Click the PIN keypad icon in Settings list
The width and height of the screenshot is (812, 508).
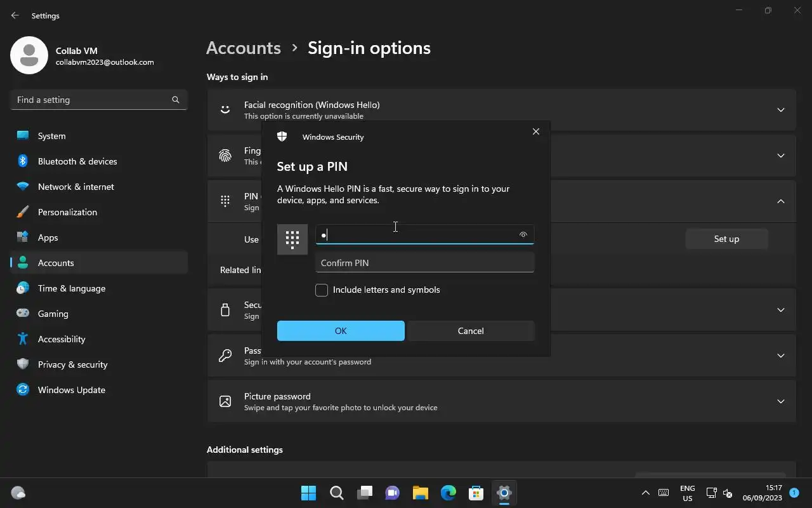pyautogui.click(x=225, y=201)
